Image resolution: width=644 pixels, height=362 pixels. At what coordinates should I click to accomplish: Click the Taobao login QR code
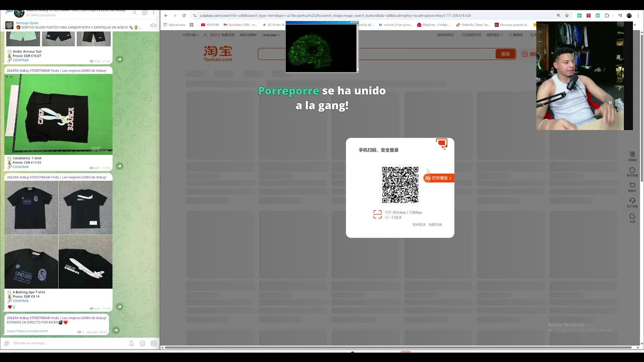coord(400,185)
